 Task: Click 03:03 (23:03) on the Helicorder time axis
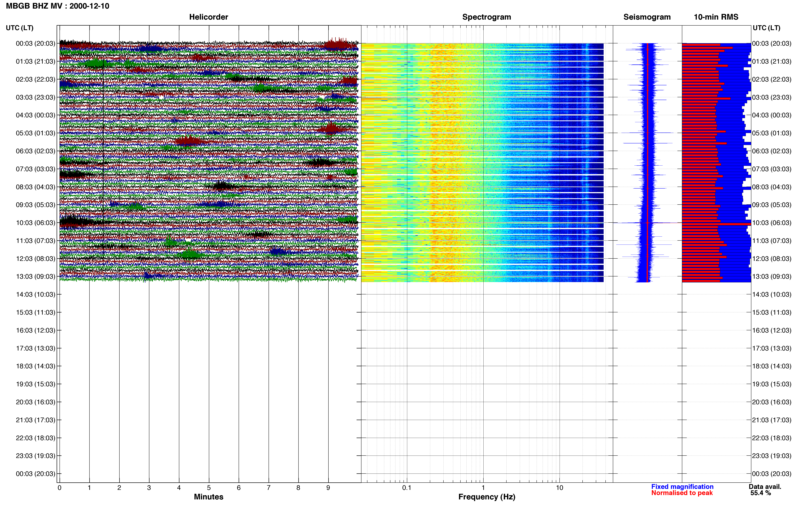(36, 97)
